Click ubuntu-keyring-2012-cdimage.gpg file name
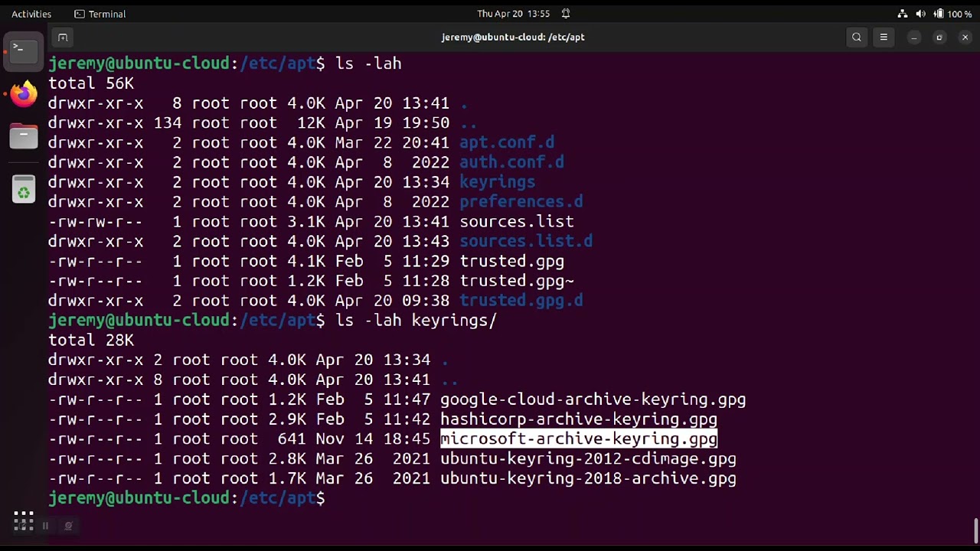This screenshot has width=980, height=551. [x=588, y=459]
